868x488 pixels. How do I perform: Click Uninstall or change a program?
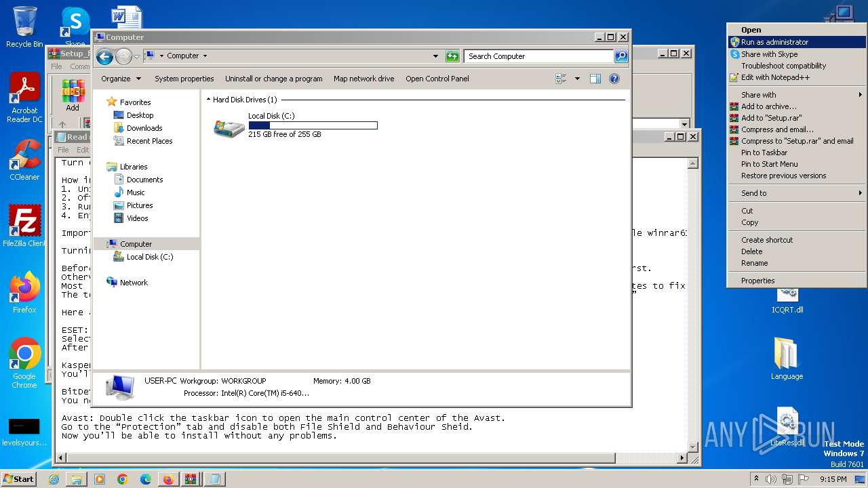(x=274, y=79)
